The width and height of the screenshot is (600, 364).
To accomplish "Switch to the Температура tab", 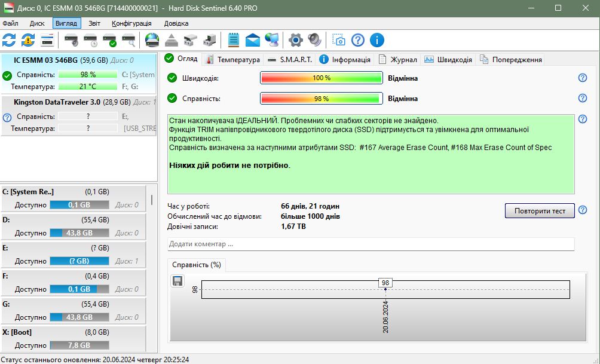I will click(x=233, y=60).
